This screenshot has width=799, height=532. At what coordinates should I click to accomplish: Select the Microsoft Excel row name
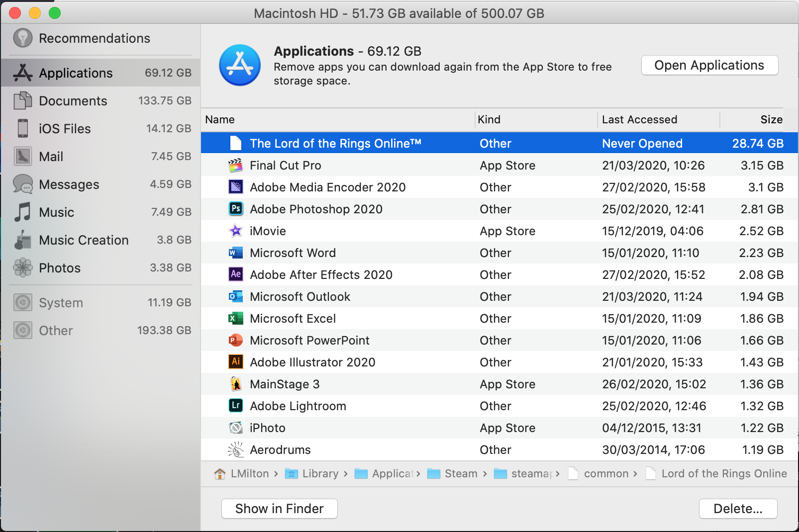[x=293, y=318]
